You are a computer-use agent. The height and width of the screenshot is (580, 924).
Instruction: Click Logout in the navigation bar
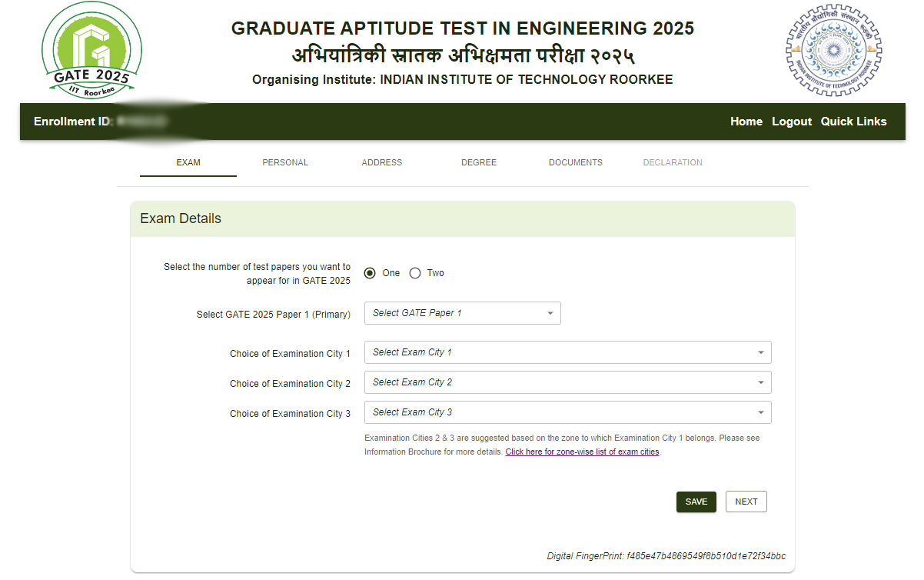click(791, 121)
